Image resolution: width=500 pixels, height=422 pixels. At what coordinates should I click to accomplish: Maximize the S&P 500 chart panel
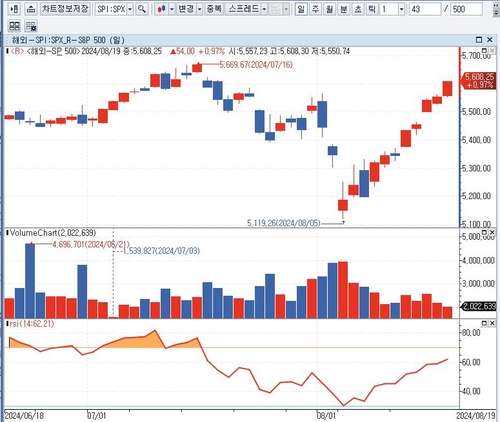(x=479, y=40)
